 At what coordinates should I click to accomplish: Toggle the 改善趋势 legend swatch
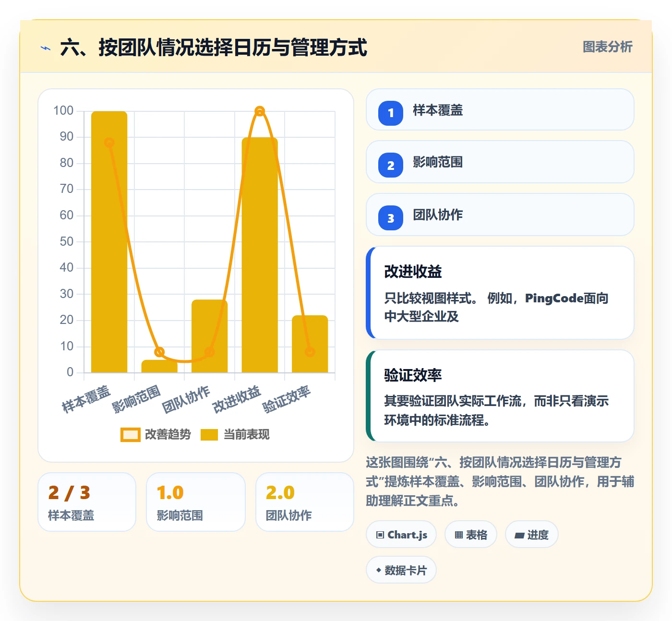[130, 434]
